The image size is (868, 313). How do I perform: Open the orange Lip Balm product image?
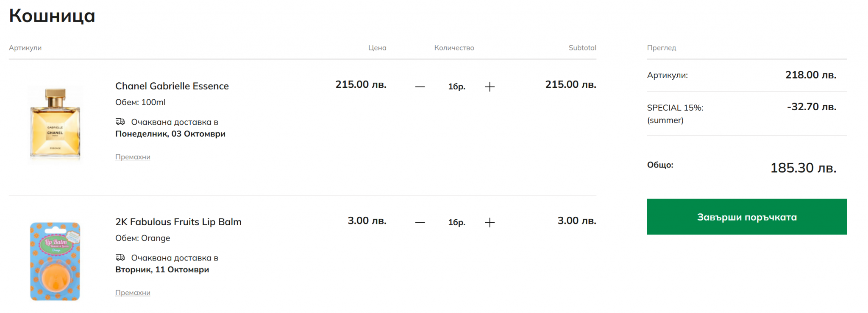[55, 261]
